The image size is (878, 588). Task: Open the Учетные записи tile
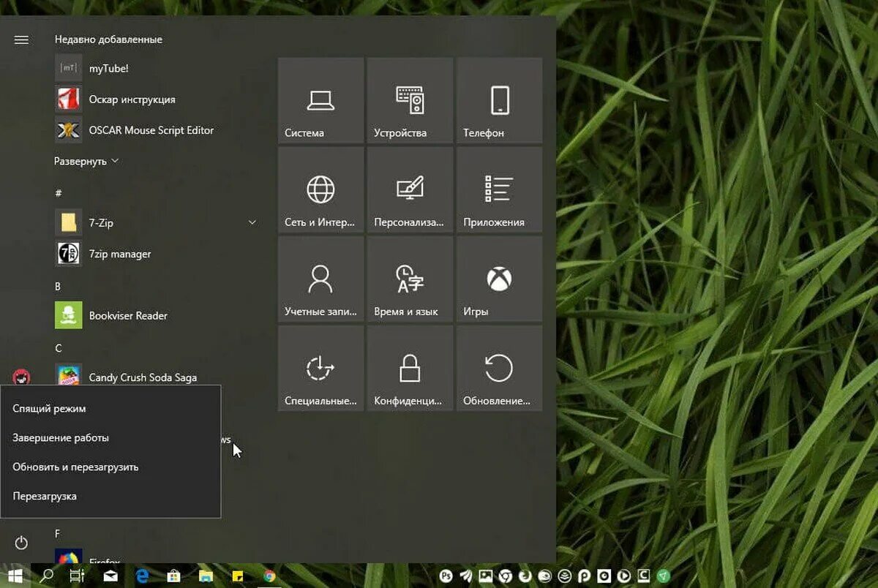pyautogui.click(x=320, y=279)
